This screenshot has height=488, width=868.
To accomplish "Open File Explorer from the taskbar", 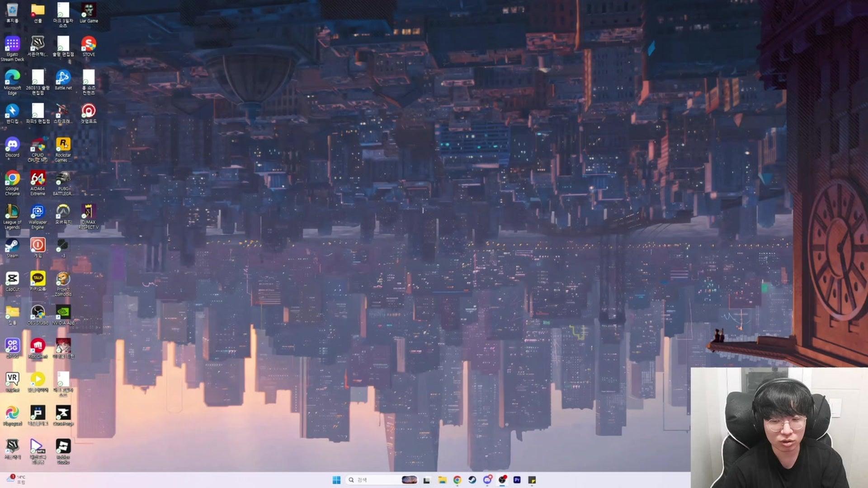I will (x=442, y=480).
